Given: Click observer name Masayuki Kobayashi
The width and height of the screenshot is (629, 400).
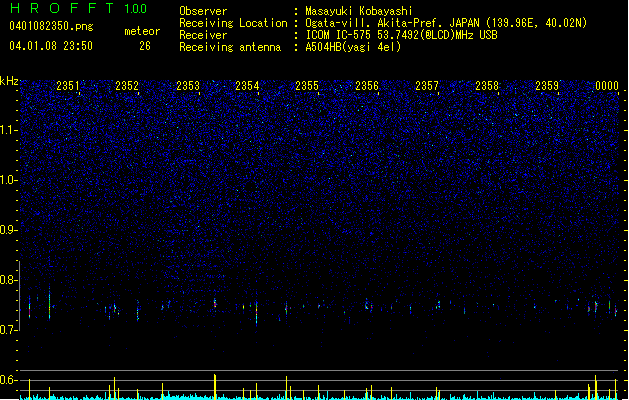Looking at the screenshot, I should click(359, 11).
